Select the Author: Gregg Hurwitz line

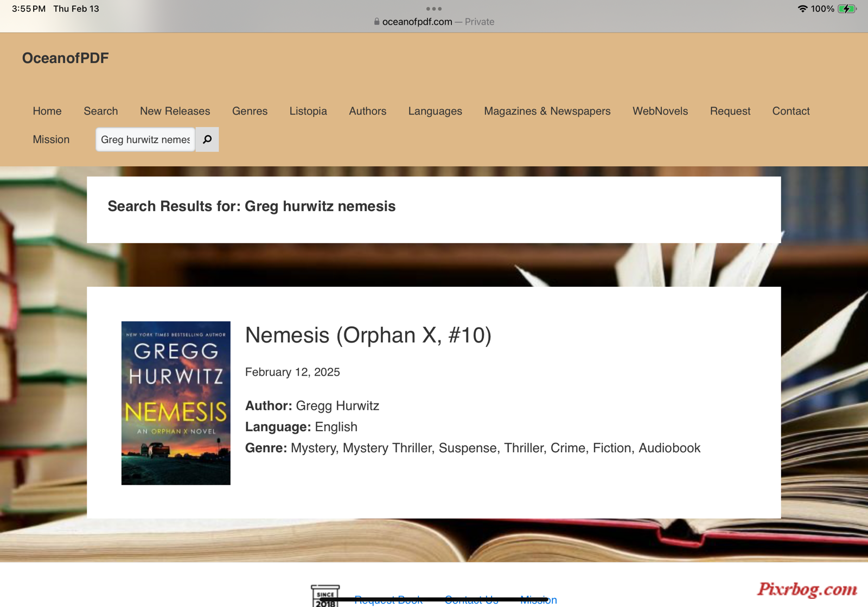point(312,406)
